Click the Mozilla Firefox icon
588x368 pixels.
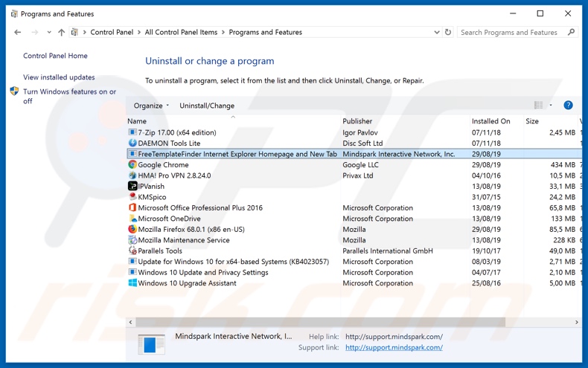pos(132,229)
